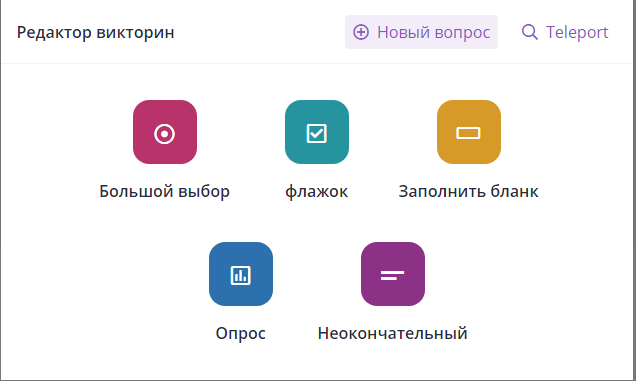Click the Новый вопрос button

(421, 32)
